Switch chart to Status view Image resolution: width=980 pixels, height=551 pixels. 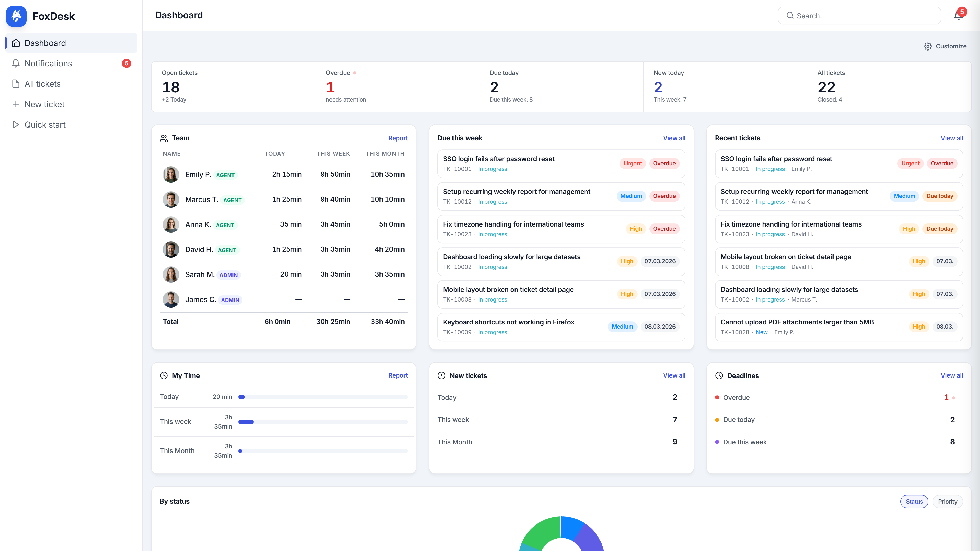(x=914, y=501)
